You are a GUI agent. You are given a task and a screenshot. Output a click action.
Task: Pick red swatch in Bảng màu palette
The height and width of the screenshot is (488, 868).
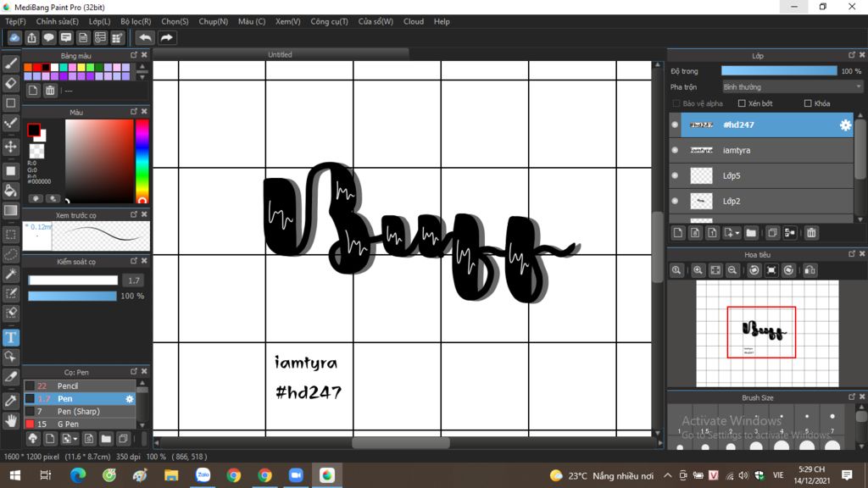click(36, 68)
